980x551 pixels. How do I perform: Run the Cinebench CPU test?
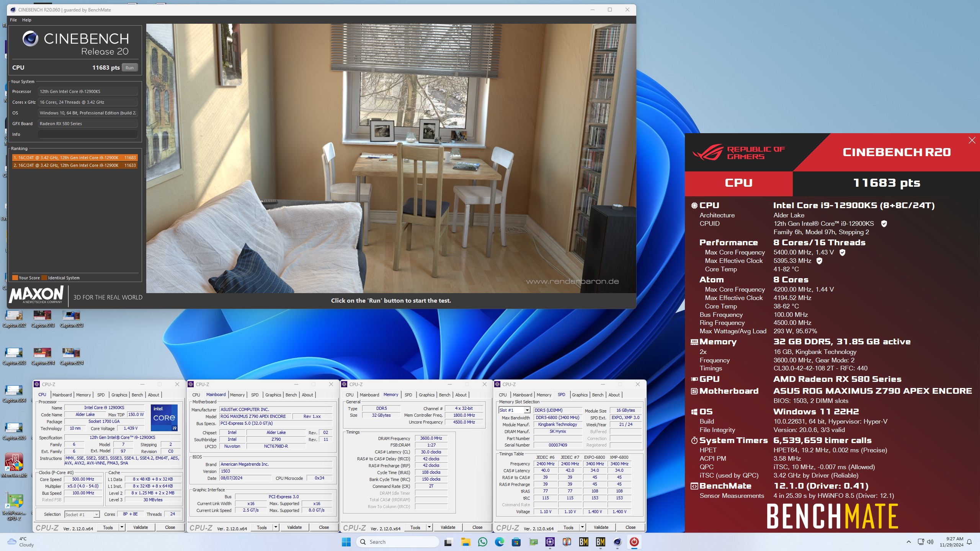coord(130,68)
